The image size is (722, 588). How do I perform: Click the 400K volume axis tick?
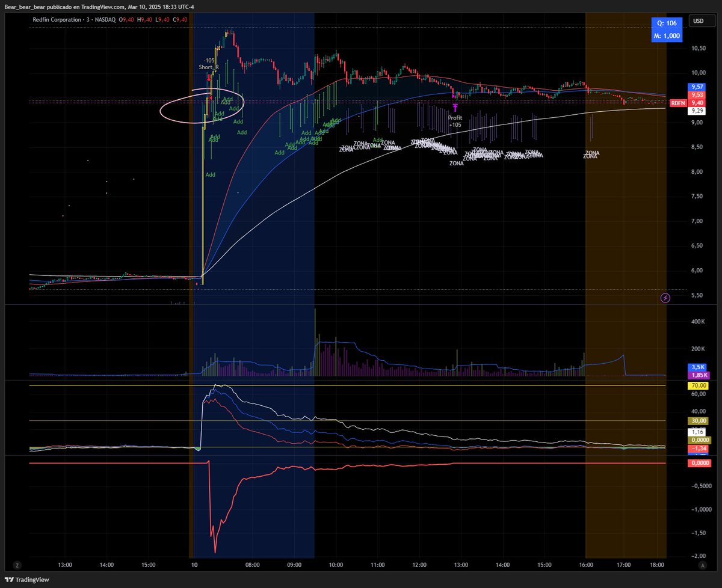(x=697, y=322)
